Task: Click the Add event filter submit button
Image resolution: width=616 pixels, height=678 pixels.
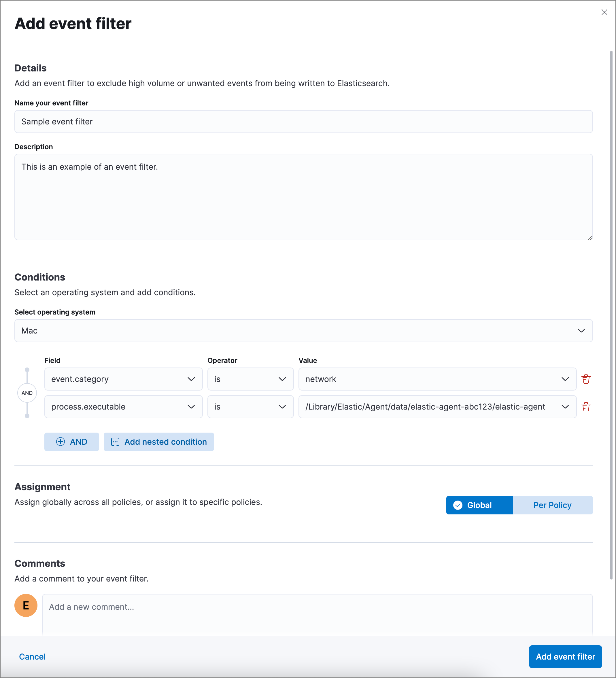Action: point(565,656)
